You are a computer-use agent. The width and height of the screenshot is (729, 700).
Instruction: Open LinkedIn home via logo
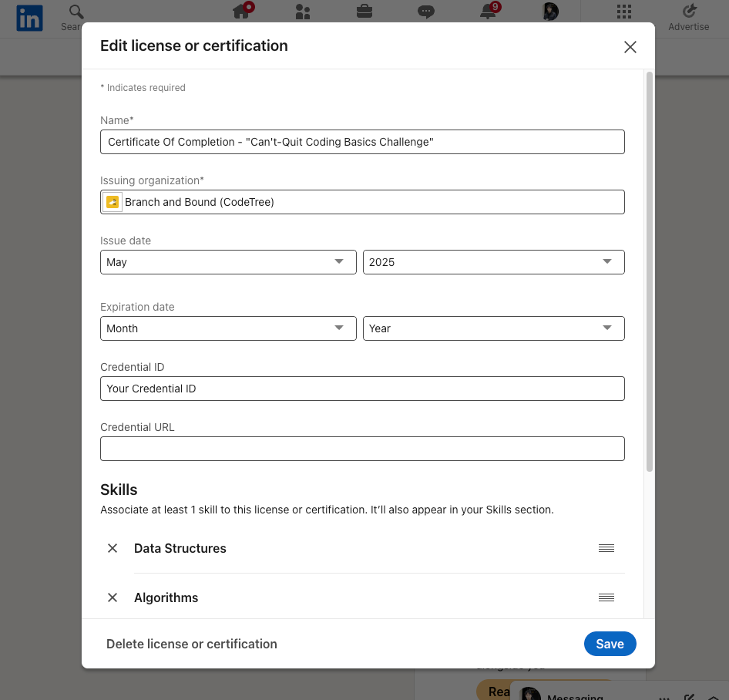point(29,19)
